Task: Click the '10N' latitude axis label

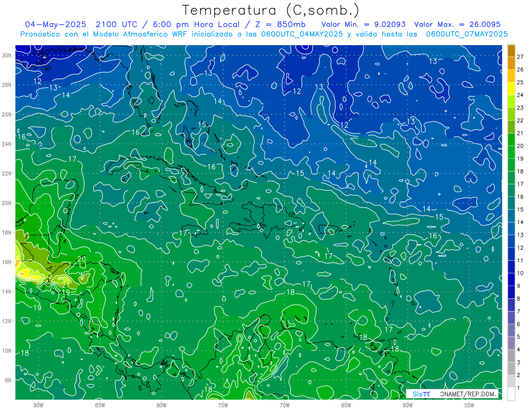Action: coord(7,351)
